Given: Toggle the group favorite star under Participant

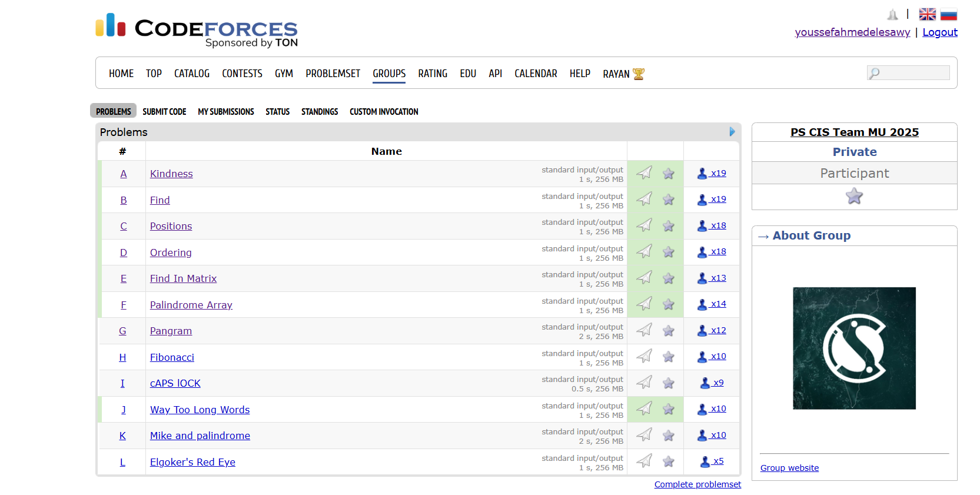Looking at the screenshot, I should tap(855, 196).
